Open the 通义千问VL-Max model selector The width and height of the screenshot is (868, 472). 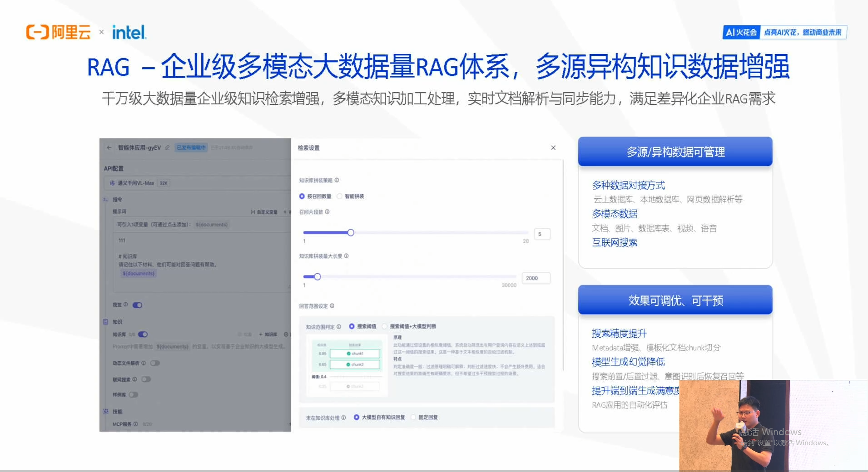click(141, 183)
